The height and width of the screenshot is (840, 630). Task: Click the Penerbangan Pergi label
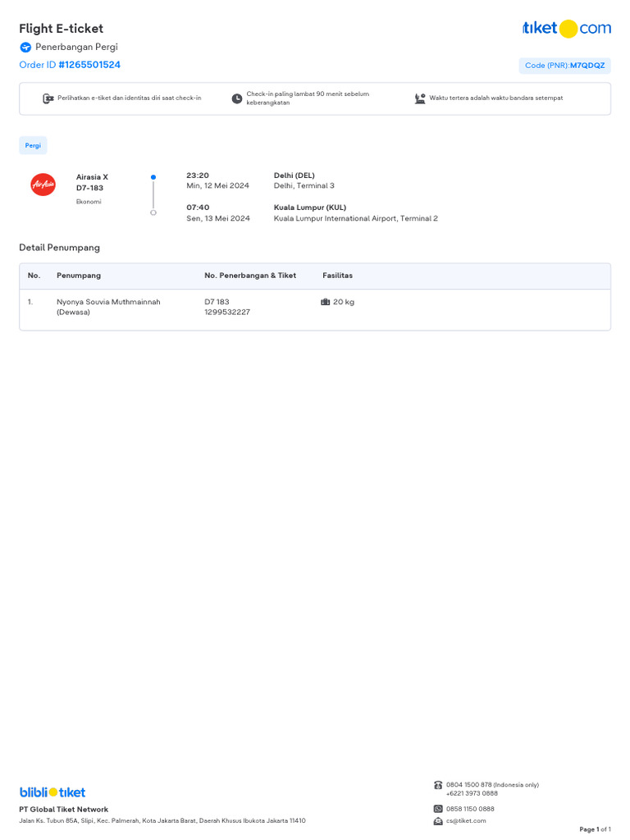tap(76, 47)
